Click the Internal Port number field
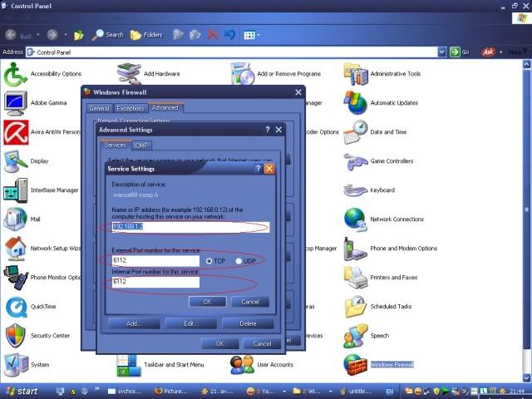The image size is (532, 399). pyautogui.click(x=155, y=282)
